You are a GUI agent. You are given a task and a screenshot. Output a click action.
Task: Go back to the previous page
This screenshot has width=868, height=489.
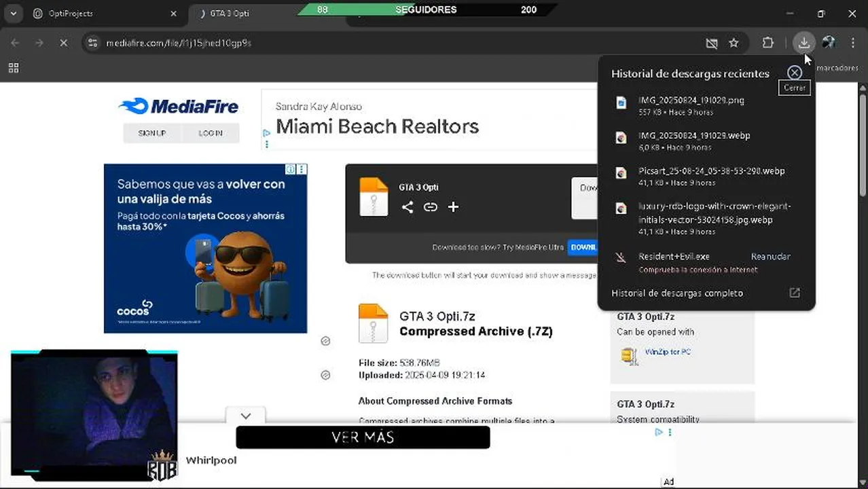[x=15, y=43]
